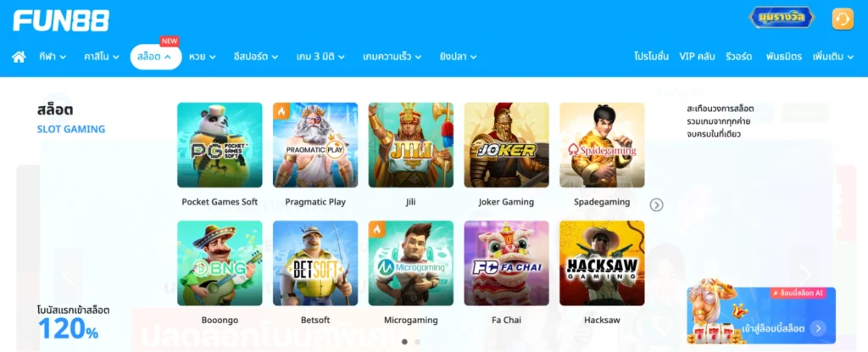The height and width of the screenshot is (352, 868).
Task: Expand the กีฬา sports dropdown
Action: click(53, 57)
